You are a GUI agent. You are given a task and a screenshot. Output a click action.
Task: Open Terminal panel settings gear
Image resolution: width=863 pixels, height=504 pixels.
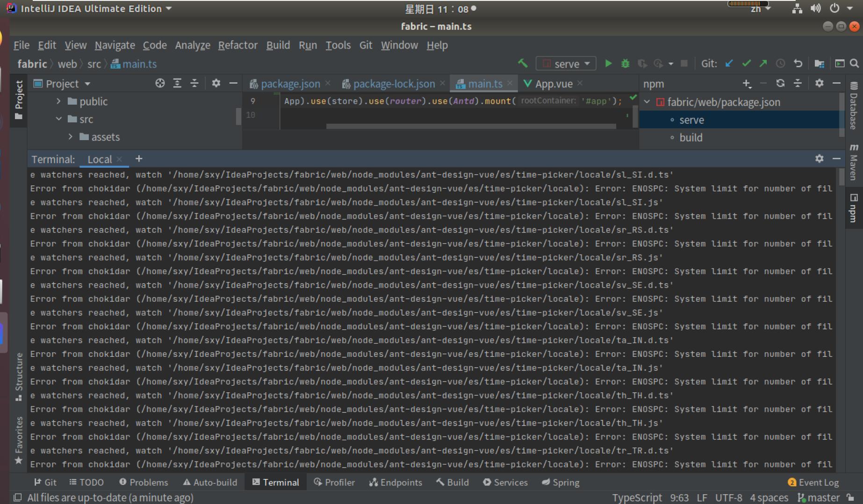pyautogui.click(x=819, y=159)
